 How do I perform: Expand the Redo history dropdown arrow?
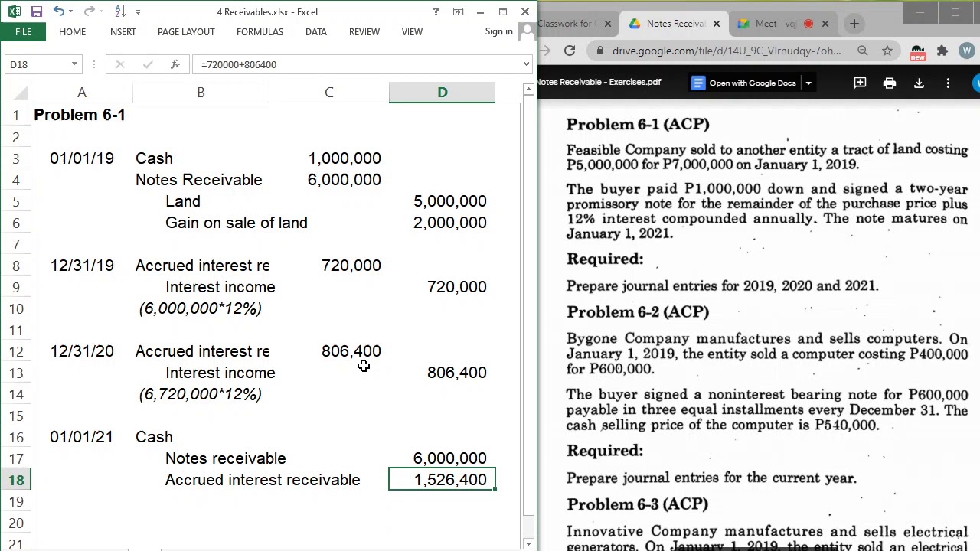click(x=102, y=11)
